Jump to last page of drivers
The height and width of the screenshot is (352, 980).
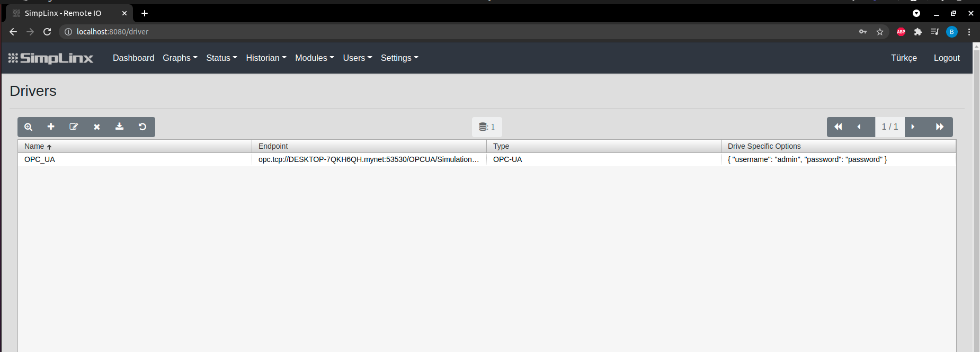point(940,127)
